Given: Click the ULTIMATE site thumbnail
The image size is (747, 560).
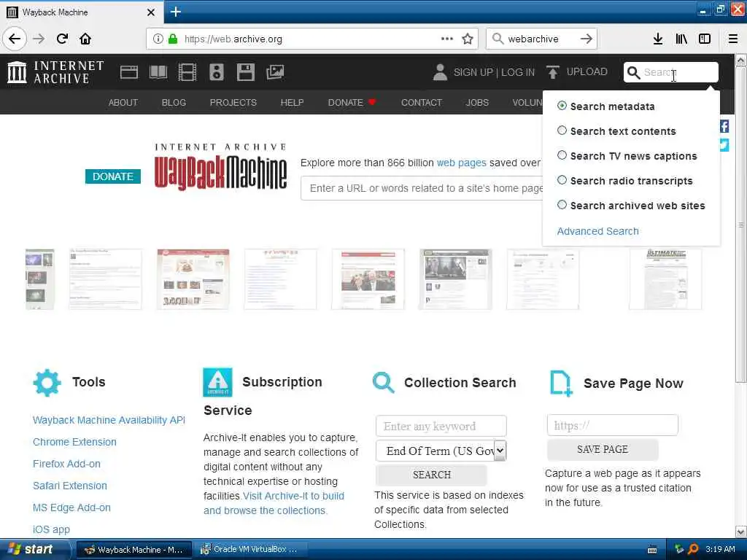Looking at the screenshot, I should [665, 279].
